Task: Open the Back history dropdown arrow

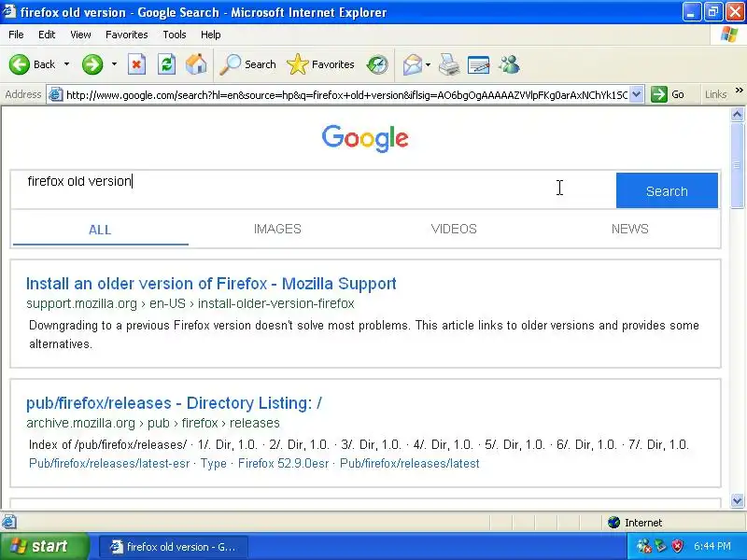Action: point(66,64)
